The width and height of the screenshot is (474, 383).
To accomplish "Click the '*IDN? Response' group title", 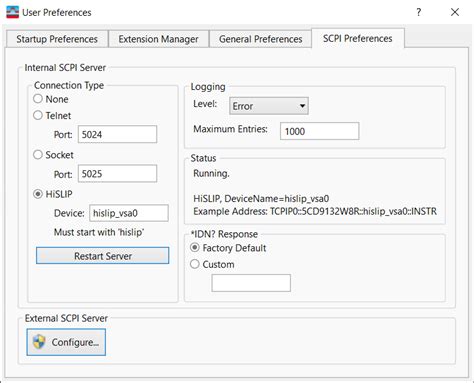I will [x=224, y=234].
